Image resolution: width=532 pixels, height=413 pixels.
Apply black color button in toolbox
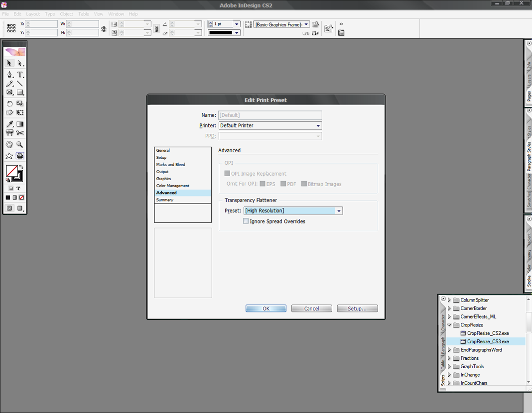pyautogui.click(x=8, y=198)
